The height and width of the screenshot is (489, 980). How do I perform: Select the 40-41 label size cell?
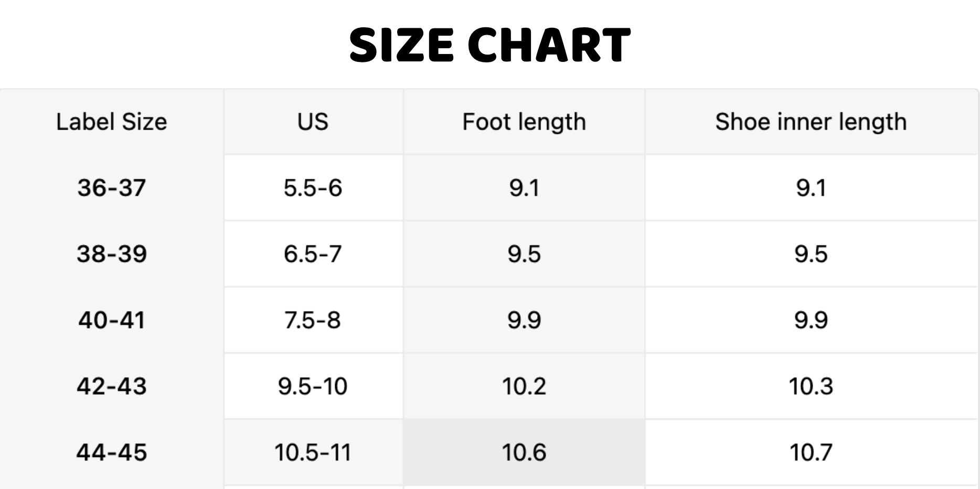[112, 320]
